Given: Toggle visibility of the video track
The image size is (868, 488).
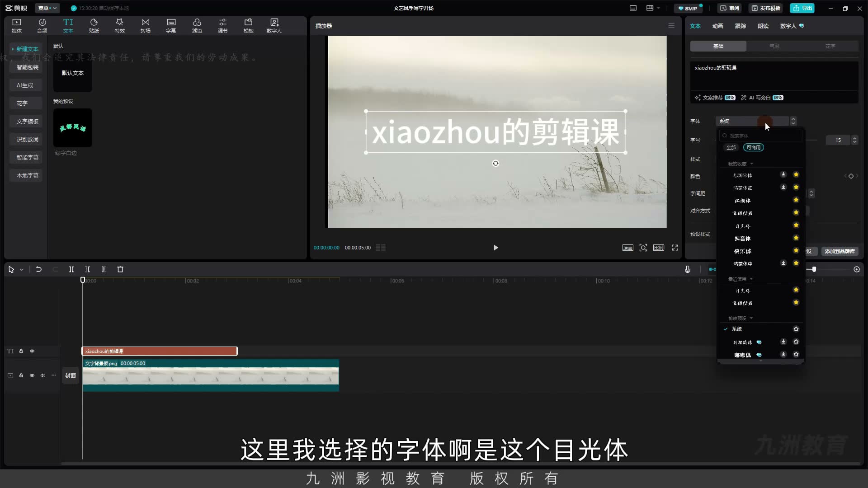Looking at the screenshot, I should pos(32,375).
